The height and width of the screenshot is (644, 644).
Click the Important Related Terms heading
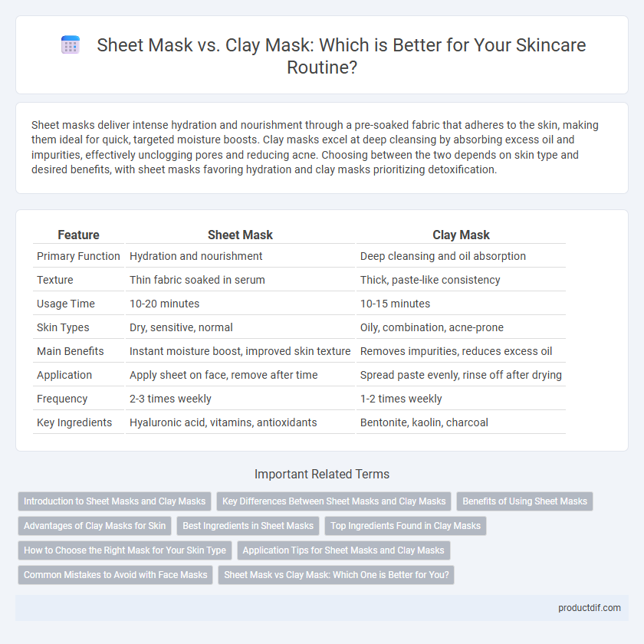[322, 474]
